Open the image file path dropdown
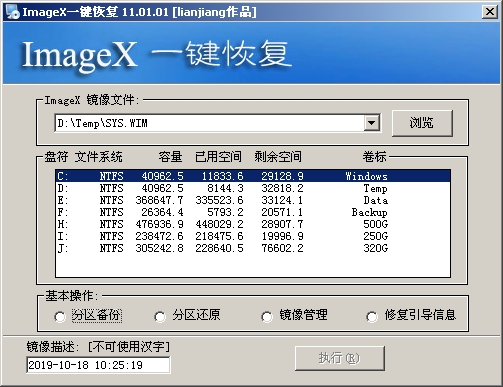503x387 pixels. click(371, 123)
